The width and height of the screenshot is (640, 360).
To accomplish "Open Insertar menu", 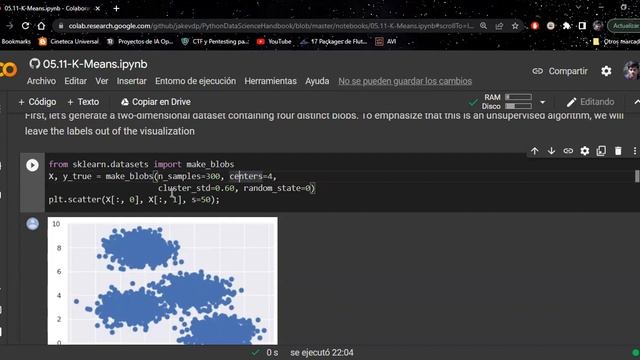I will pos(131,81).
